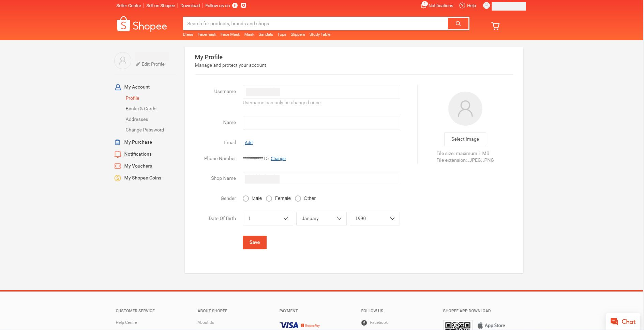Open the Shopee Facebook page icon in top bar
The height and width of the screenshot is (330, 644).
point(235,5)
